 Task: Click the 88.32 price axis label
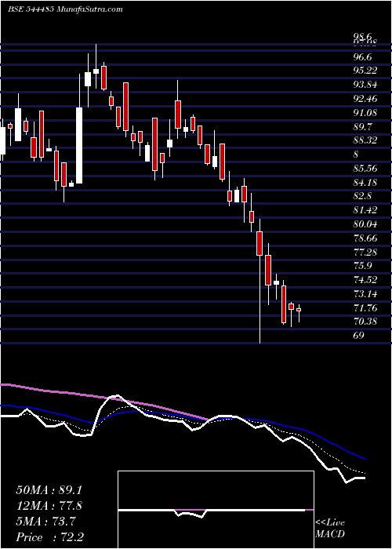click(365, 140)
